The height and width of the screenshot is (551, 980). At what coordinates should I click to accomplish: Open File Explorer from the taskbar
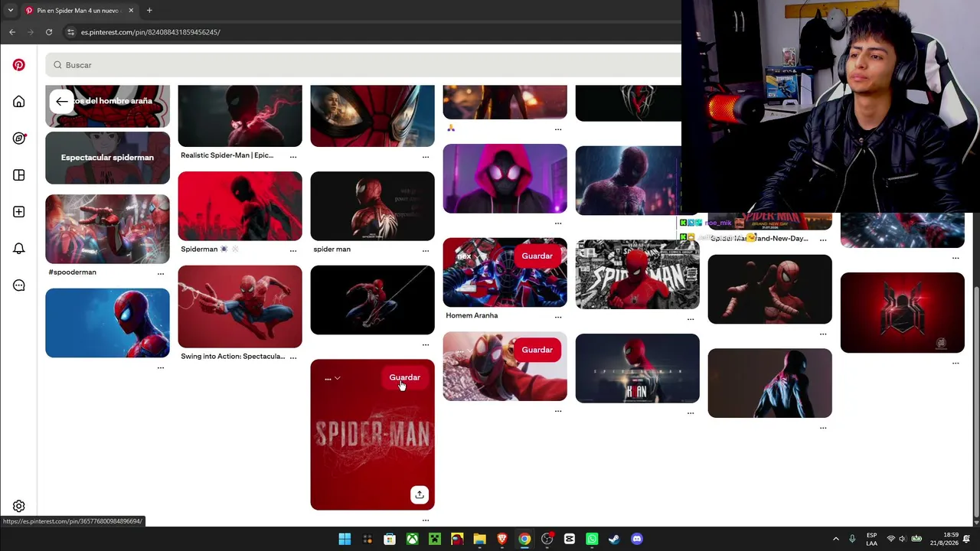tap(479, 539)
